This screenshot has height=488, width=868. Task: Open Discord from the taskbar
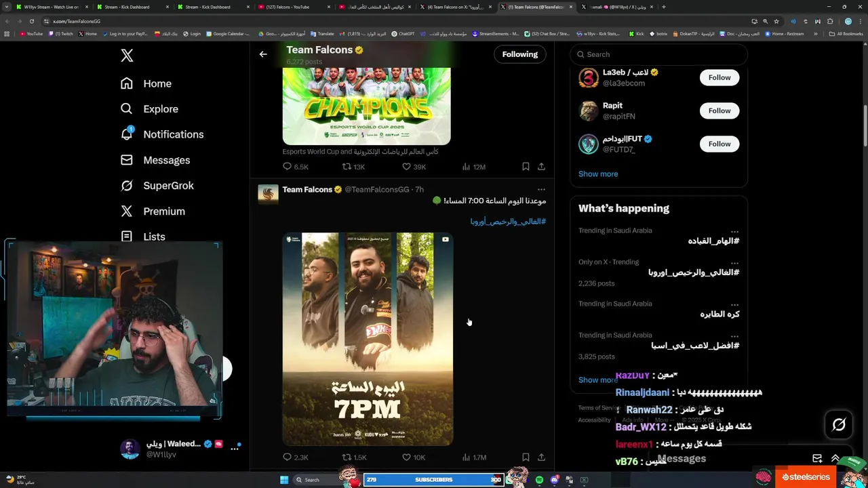[x=555, y=480]
